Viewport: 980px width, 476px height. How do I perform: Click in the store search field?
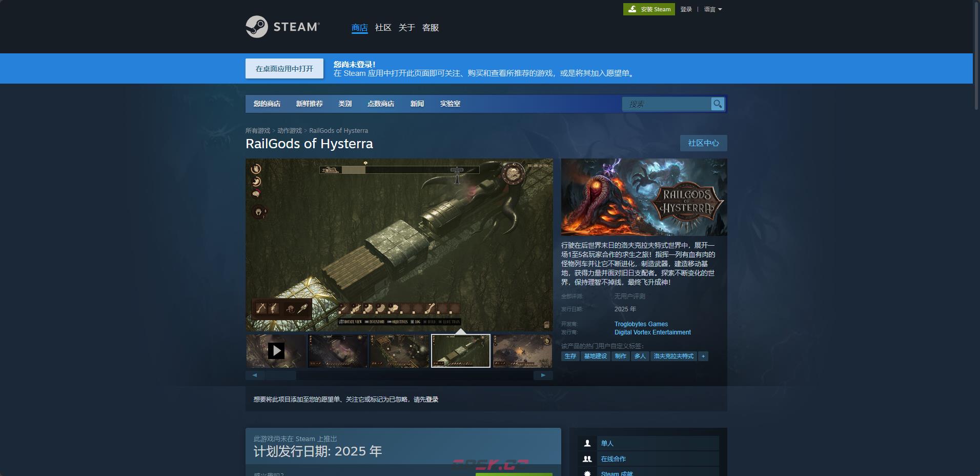point(666,104)
